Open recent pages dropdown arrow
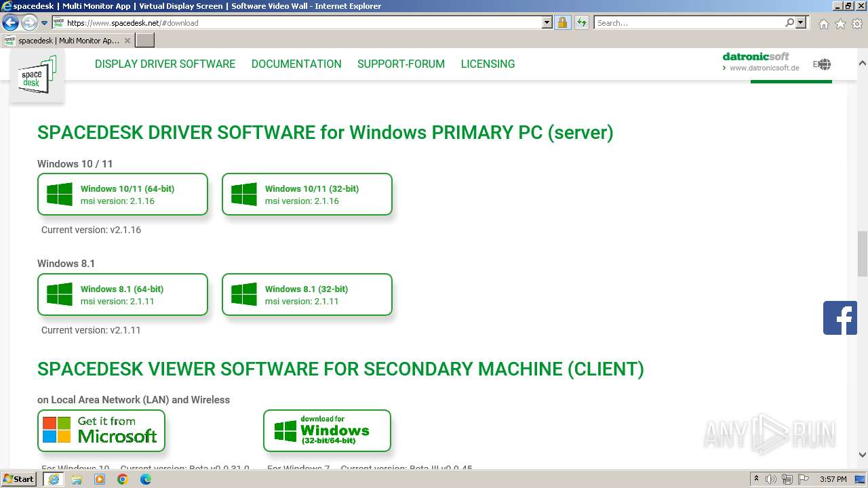 click(44, 23)
